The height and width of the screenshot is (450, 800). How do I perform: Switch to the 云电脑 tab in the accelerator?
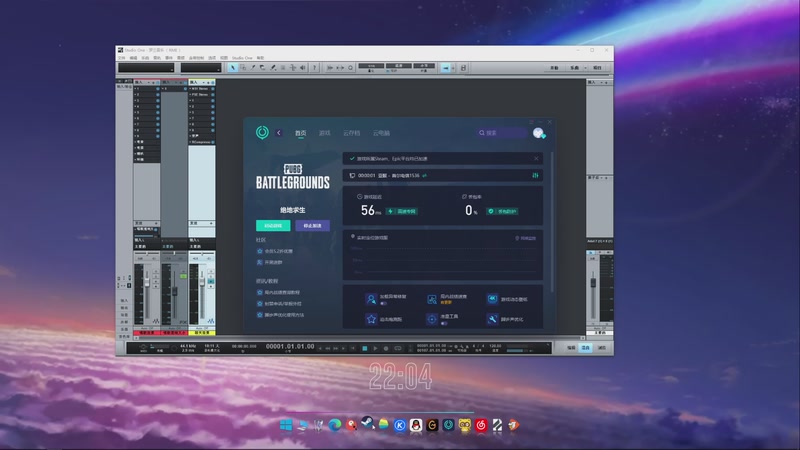click(381, 133)
